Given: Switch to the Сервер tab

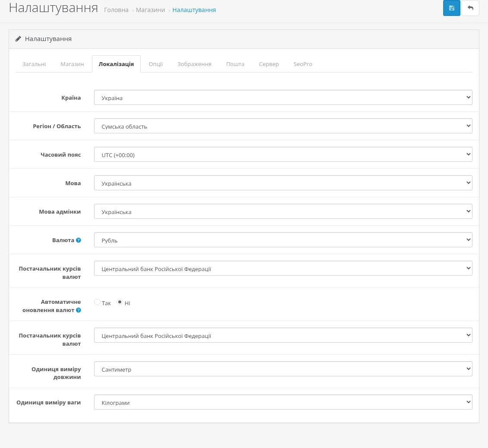Looking at the screenshot, I should pyautogui.click(x=269, y=64).
